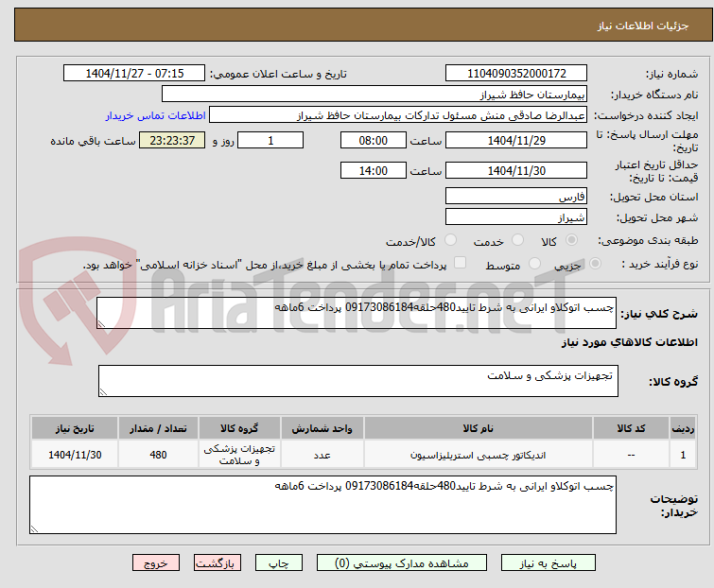Click the نام کالا column header
714x588 pixels.
tap(479, 428)
